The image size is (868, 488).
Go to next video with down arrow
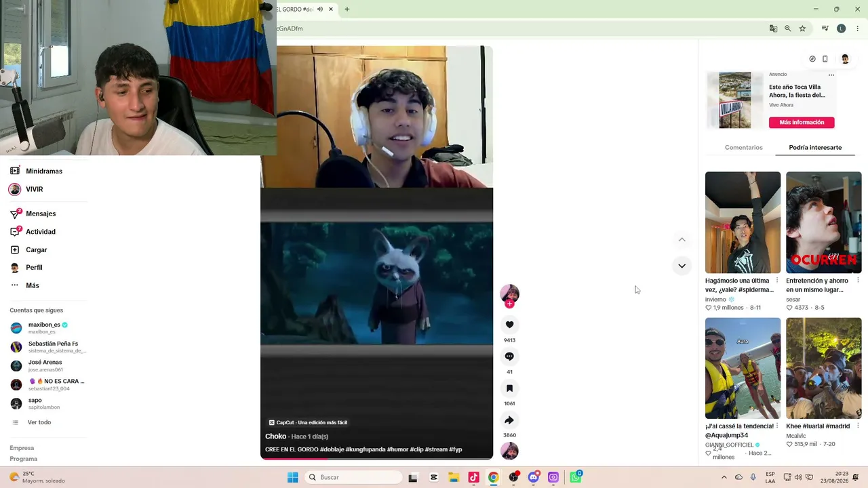coord(682,266)
